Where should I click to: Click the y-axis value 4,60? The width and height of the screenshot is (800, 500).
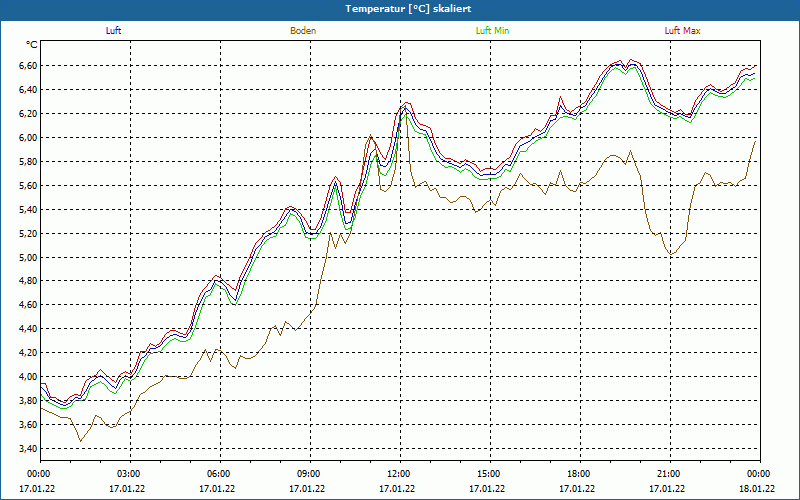pos(28,305)
